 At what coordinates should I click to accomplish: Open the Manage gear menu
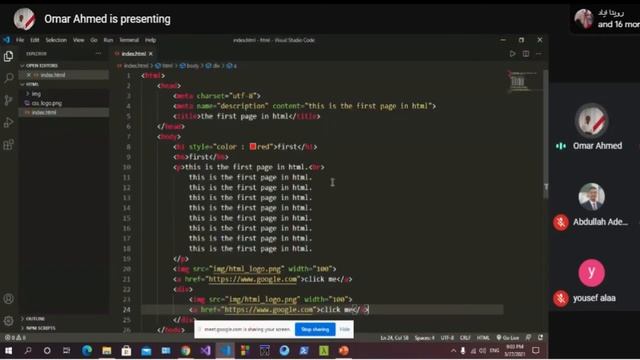point(8,321)
